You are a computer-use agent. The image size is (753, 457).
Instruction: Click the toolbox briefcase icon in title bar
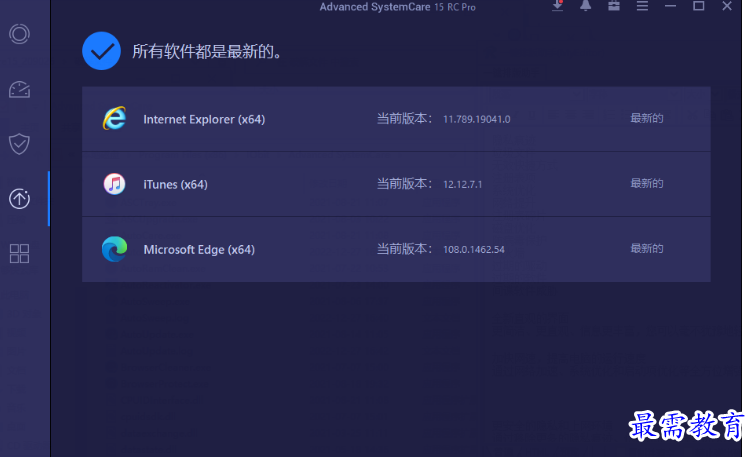point(614,6)
